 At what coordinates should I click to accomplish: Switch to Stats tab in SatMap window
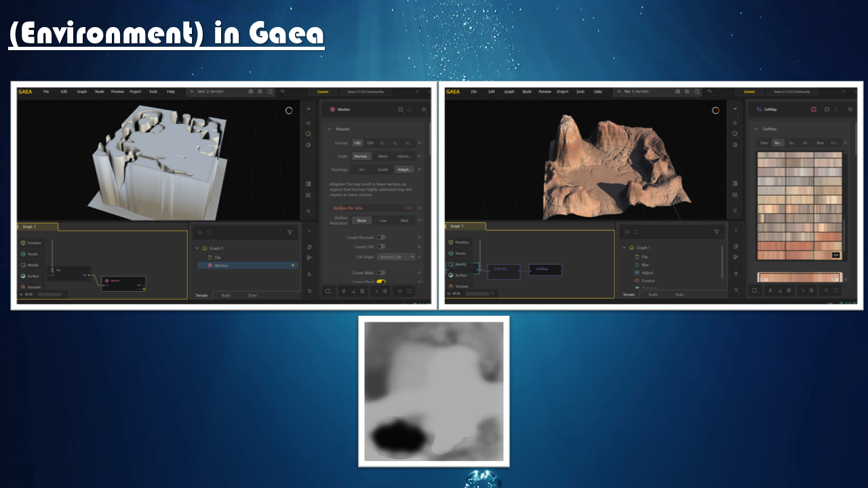click(679, 295)
